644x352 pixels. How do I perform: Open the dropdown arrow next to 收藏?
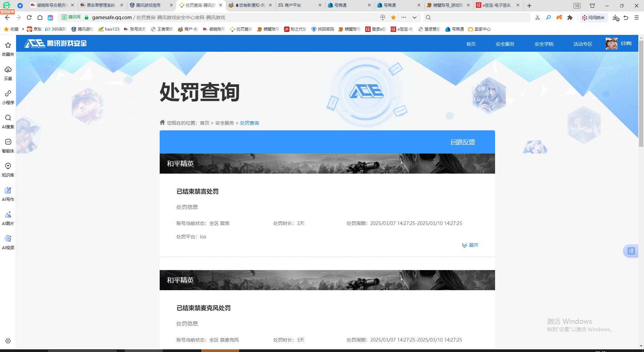[x=22, y=29]
